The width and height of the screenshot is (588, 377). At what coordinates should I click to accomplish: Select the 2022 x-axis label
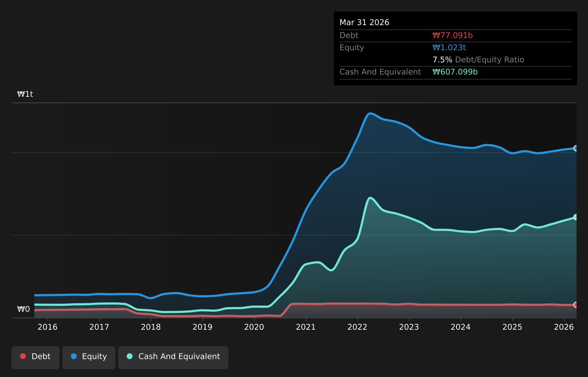coord(357,327)
